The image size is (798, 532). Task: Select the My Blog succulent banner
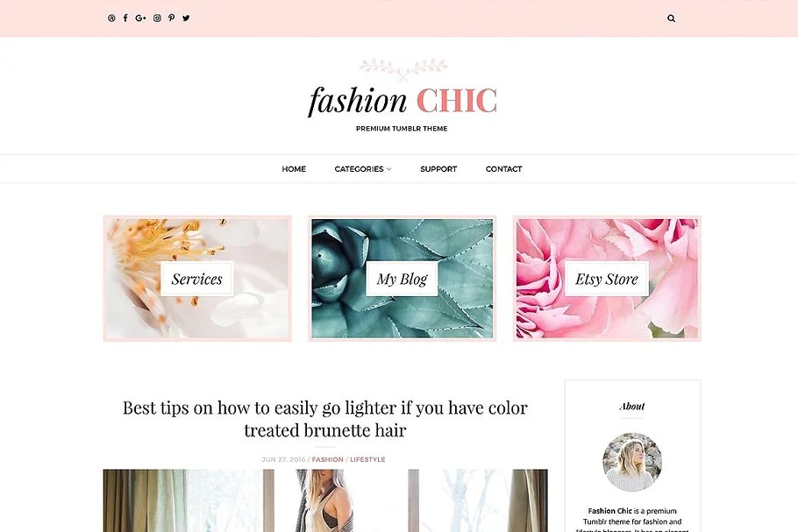(402, 279)
